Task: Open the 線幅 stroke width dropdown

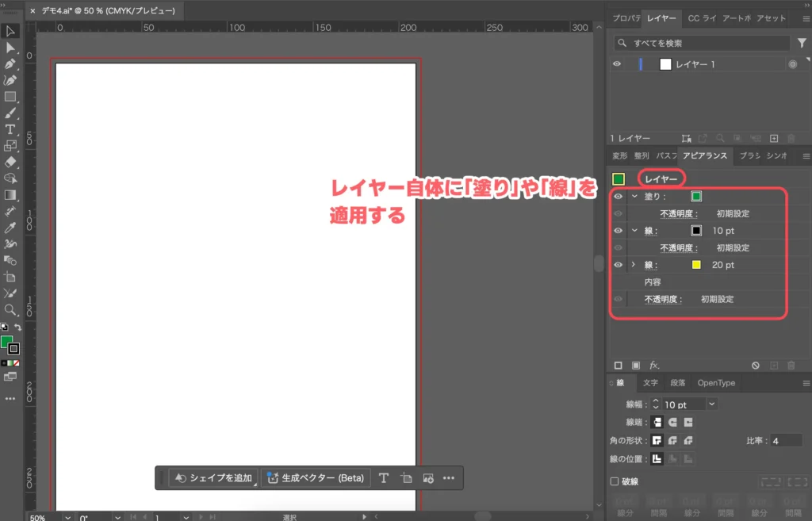Action: [711, 404]
